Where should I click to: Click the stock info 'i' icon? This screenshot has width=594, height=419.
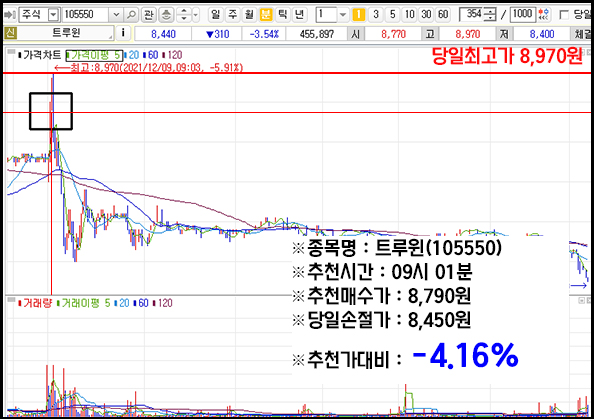[x=123, y=33]
